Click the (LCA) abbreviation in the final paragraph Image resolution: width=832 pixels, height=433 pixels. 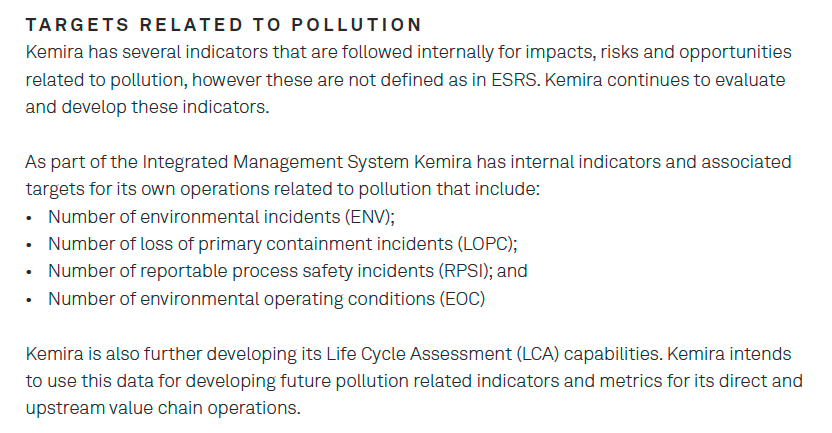538,354
